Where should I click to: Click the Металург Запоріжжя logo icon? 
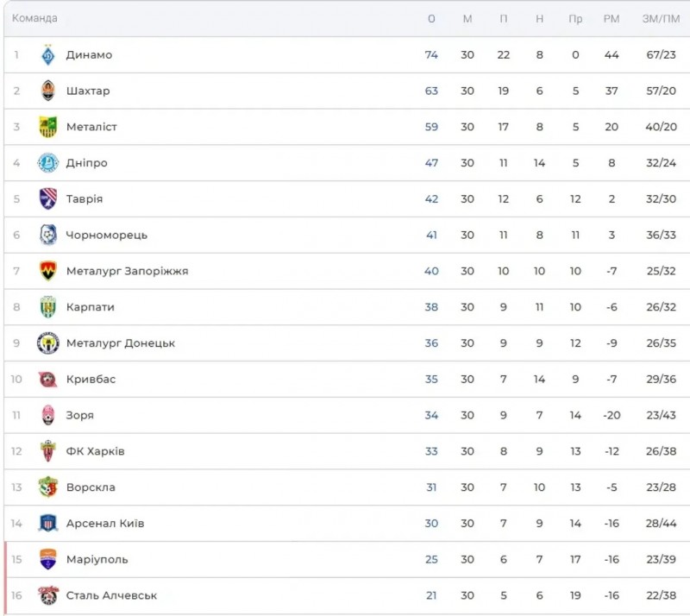pos(48,271)
